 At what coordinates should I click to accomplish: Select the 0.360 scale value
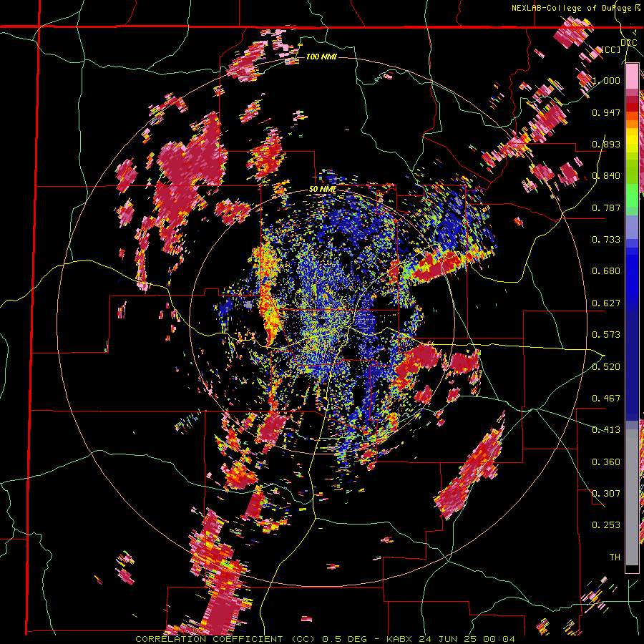click(x=606, y=462)
